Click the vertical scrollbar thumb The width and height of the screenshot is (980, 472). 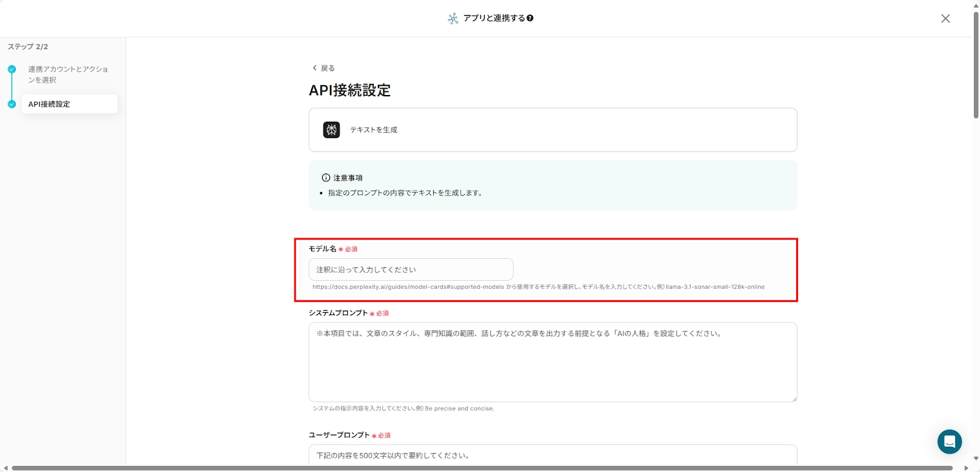[976, 64]
